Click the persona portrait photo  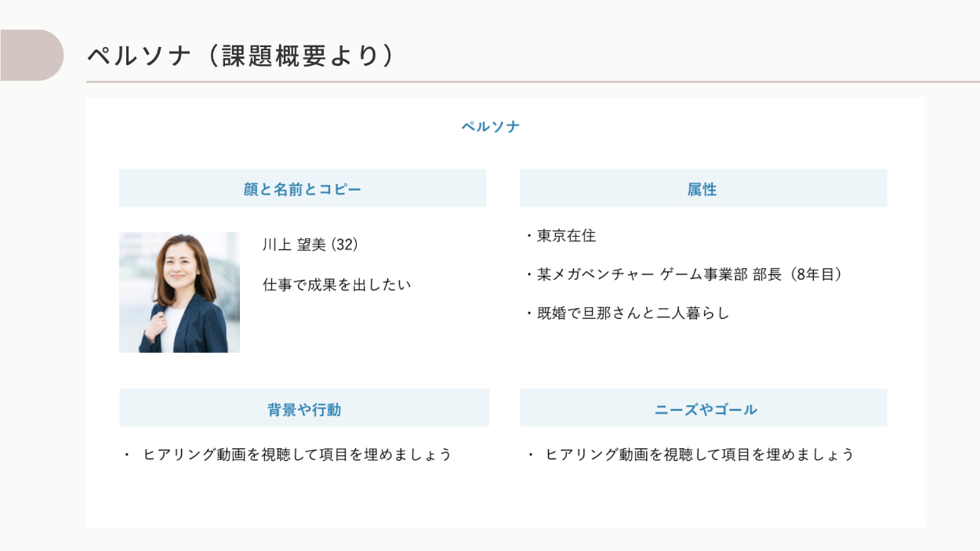(180, 292)
